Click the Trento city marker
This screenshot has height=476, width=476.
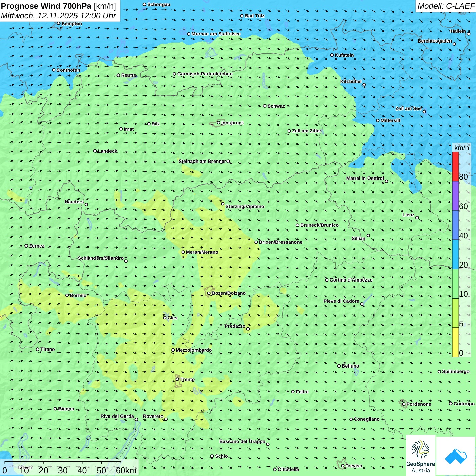pyautogui.click(x=177, y=379)
